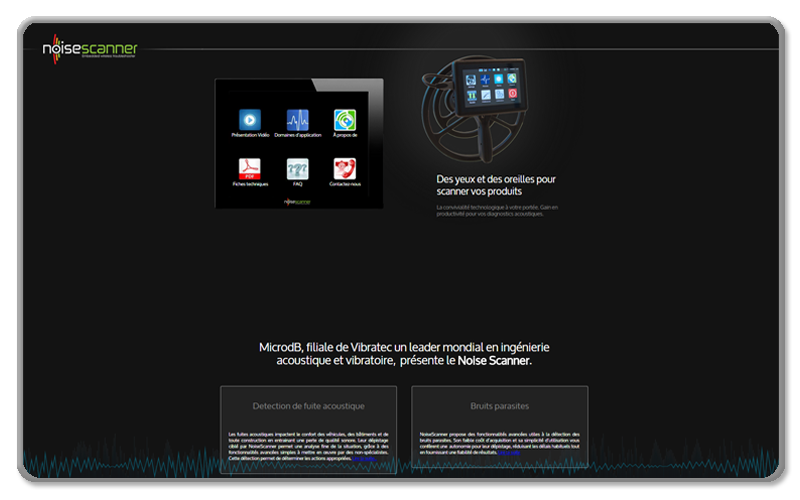The height and width of the screenshot is (500, 800).
Task: Open the Fiches techniques PDF icon
Action: pos(250,169)
